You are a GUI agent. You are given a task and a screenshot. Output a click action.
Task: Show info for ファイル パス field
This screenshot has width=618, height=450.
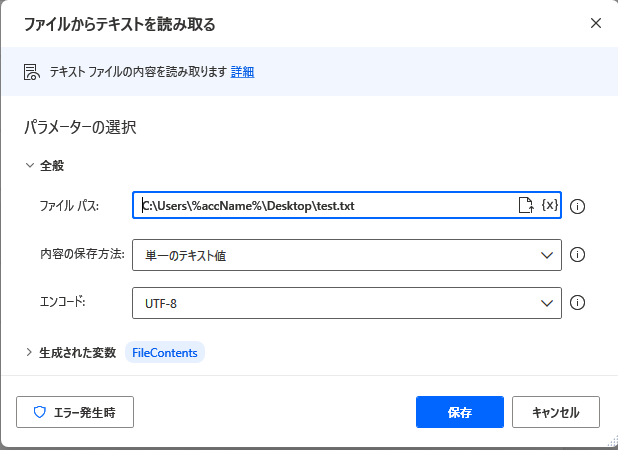pos(577,206)
